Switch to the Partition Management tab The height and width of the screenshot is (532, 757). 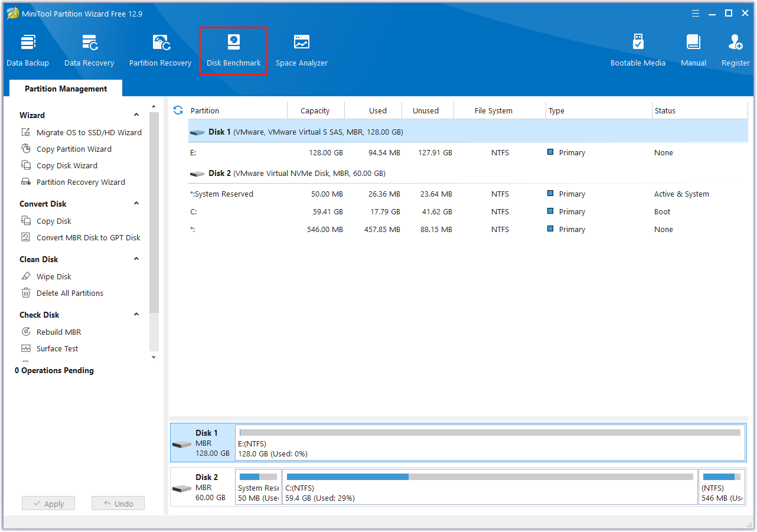(66, 88)
